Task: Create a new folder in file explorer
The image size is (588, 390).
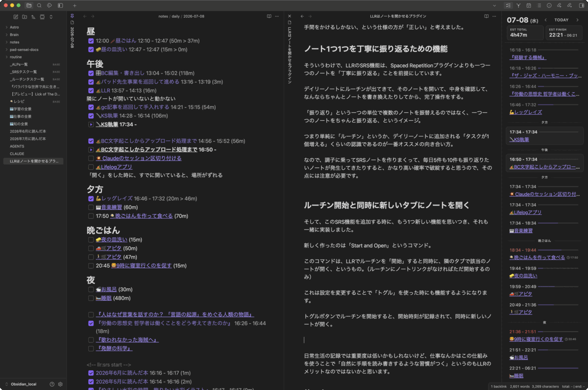Action: pos(24,17)
